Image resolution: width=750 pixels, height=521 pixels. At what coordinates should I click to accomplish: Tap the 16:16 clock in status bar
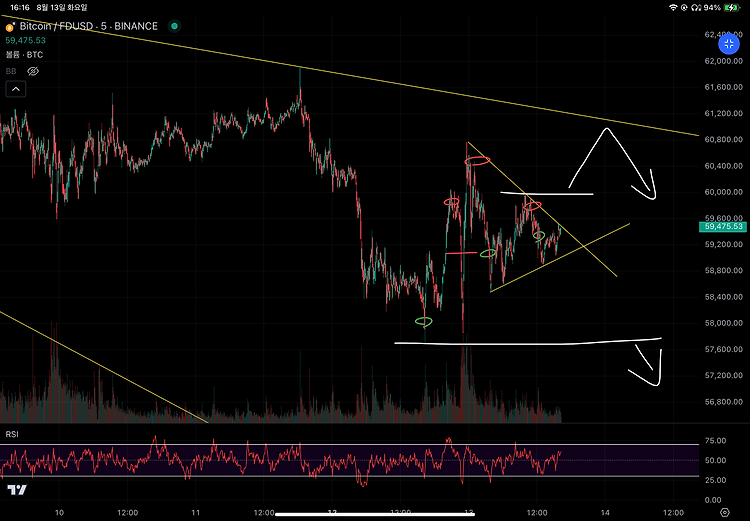coord(20,8)
